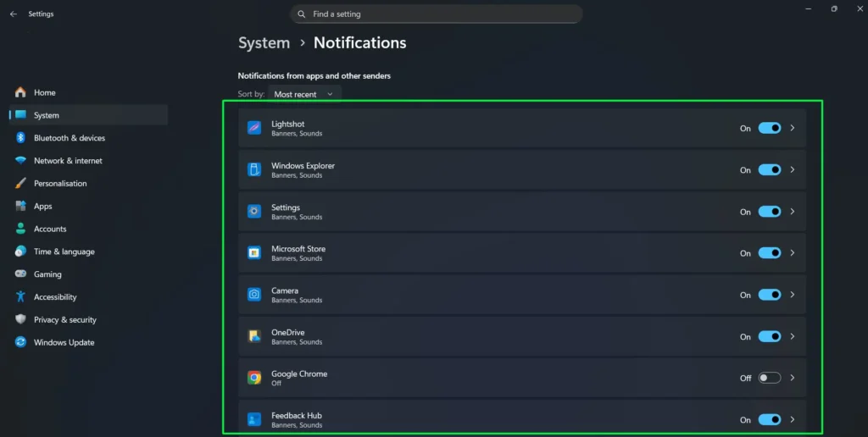Open Accessibility settings
The image size is (868, 437).
88,296
